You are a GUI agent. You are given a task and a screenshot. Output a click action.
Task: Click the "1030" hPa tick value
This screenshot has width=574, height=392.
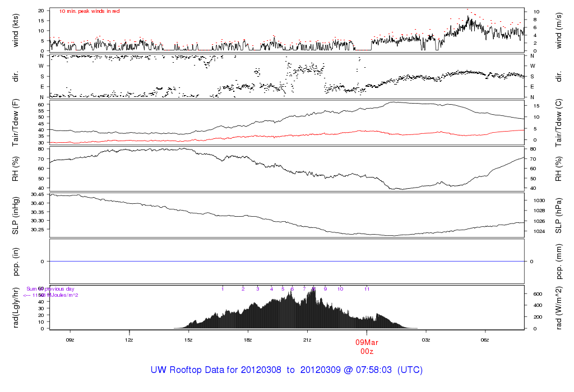(x=539, y=200)
